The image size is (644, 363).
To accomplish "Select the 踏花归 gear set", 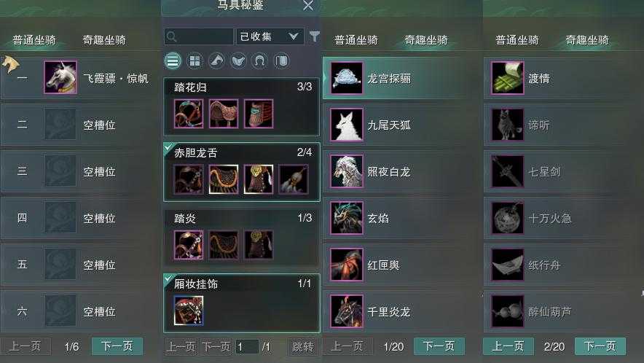I will tap(242, 107).
